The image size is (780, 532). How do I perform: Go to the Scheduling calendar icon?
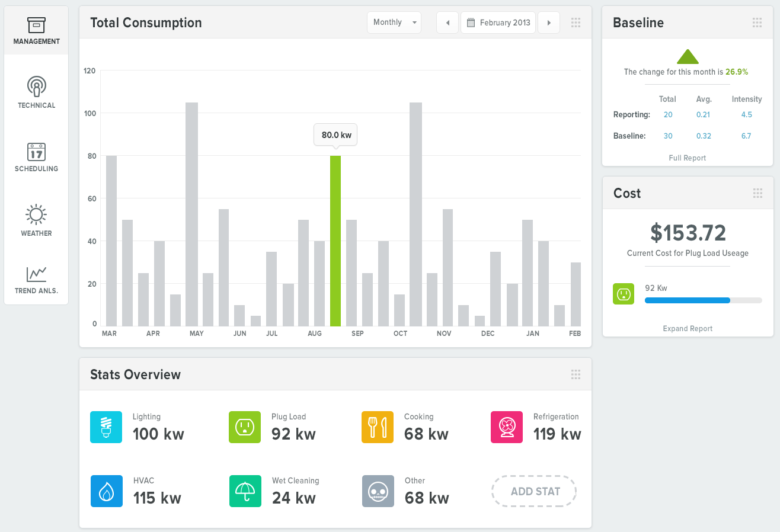point(36,152)
